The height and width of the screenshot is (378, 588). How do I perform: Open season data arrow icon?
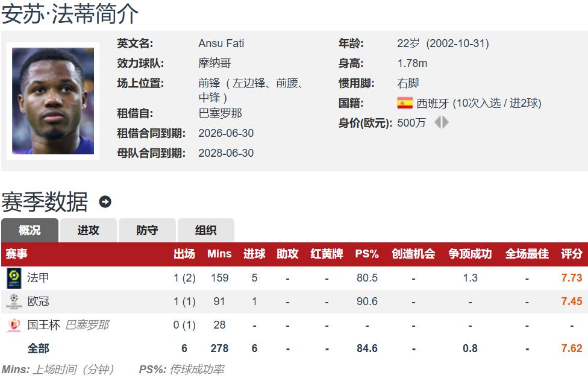tap(105, 202)
